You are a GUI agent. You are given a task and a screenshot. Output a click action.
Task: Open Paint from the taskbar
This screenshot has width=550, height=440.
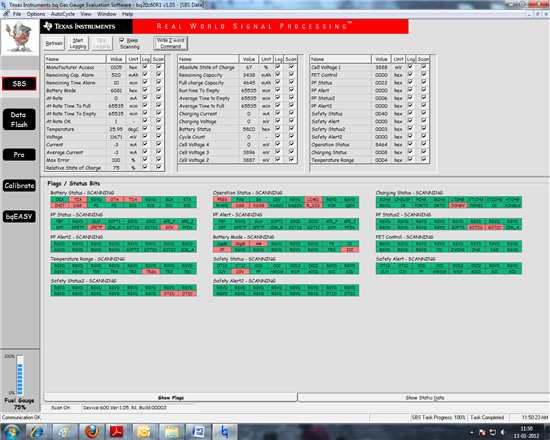pos(65,432)
